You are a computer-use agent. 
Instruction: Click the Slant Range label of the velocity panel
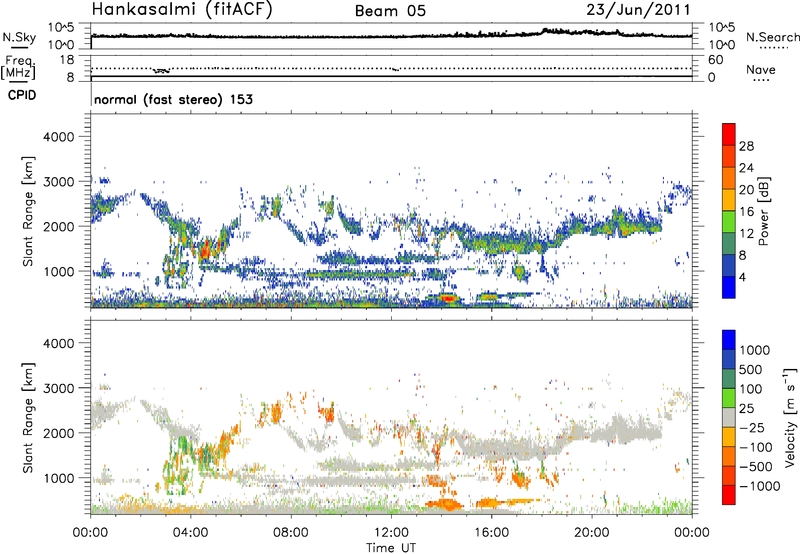28,417
